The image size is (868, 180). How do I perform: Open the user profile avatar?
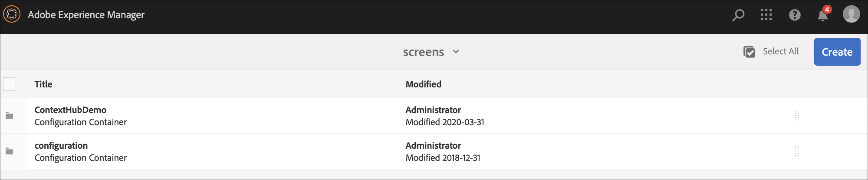point(851,14)
